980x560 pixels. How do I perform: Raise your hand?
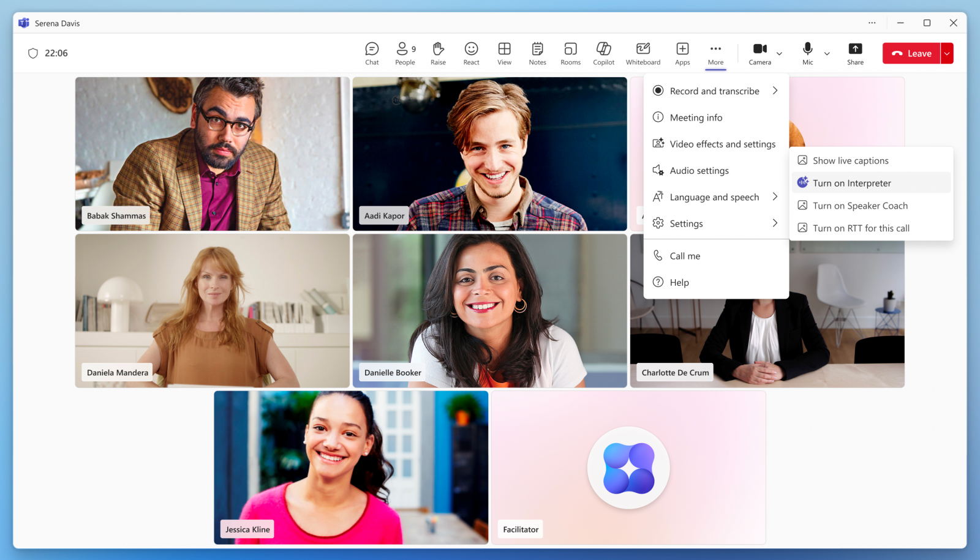tap(438, 53)
